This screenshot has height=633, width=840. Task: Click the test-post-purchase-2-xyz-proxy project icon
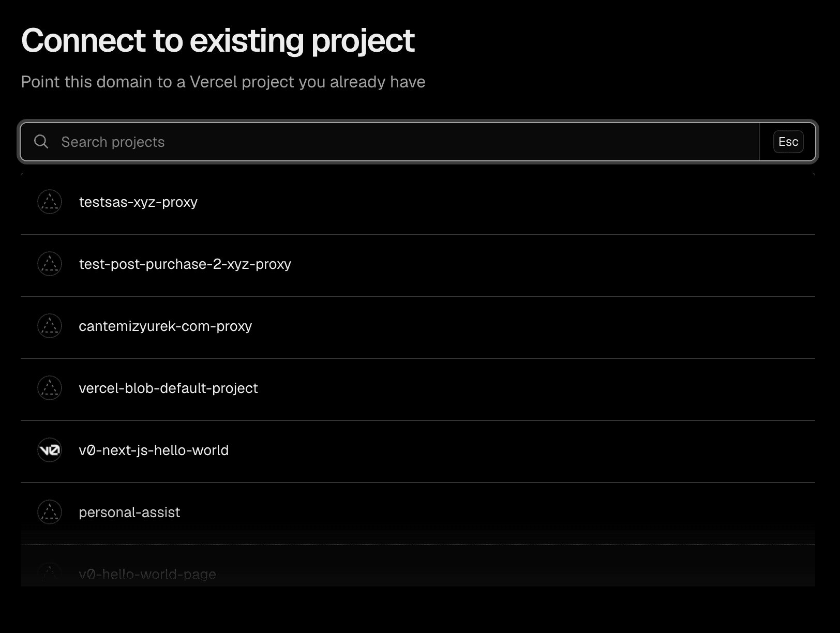50,264
